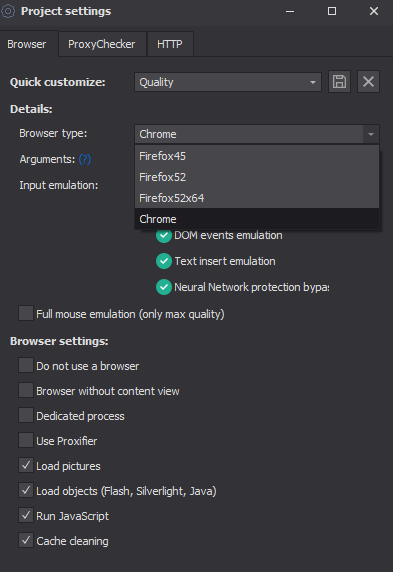
Task: Click the Details heading
Action: (31, 109)
